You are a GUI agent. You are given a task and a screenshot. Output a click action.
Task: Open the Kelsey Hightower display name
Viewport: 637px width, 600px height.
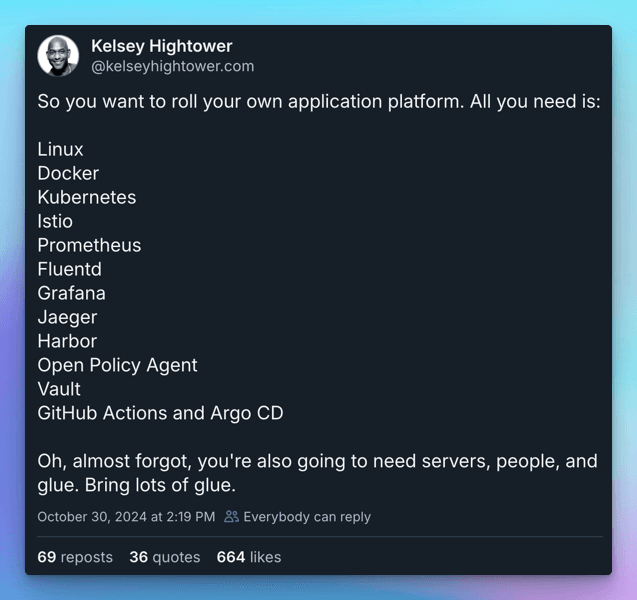click(x=162, y=46)
